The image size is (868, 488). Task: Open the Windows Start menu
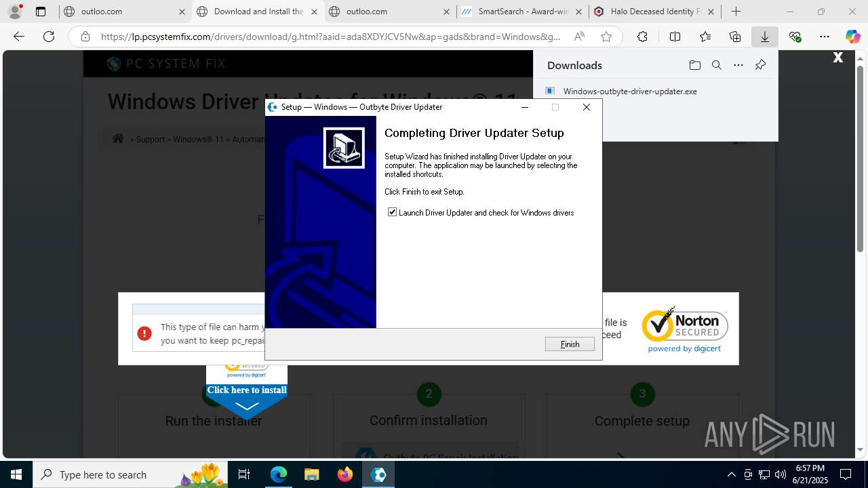[x=16, y=474]
